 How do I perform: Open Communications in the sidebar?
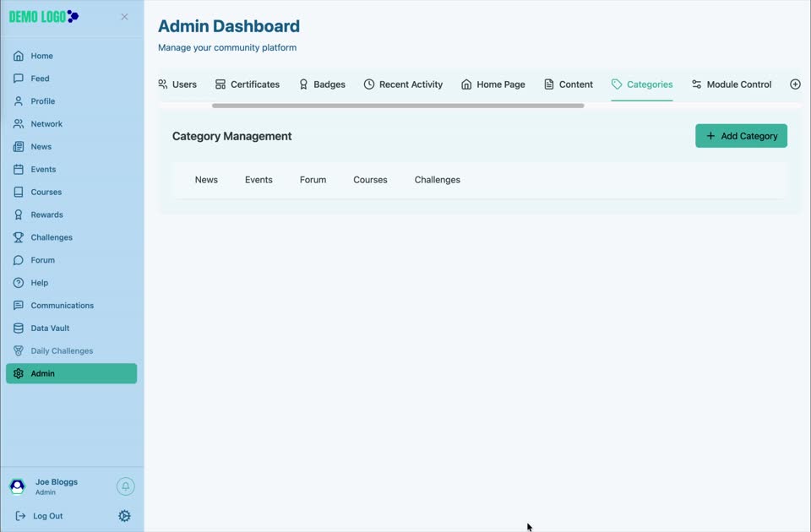point(71,306)
